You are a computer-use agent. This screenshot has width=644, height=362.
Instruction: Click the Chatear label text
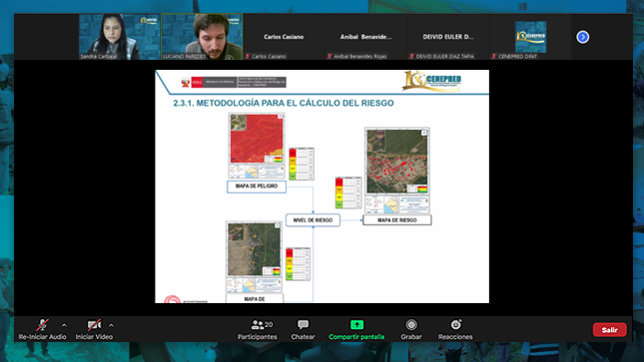pos(304,337)
